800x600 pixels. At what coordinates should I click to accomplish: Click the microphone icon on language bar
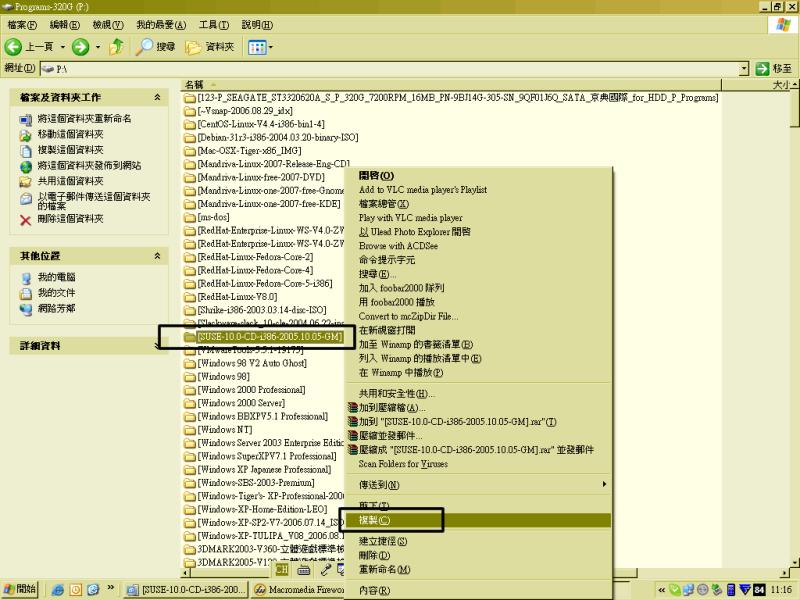click(326, 569)
